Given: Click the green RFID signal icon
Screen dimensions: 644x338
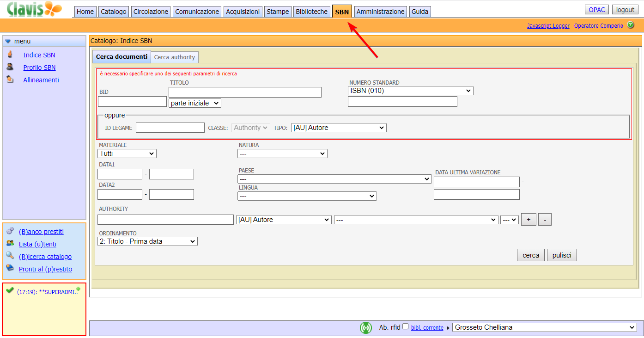Looking at the screenshot, I should [x=366, y=327].
